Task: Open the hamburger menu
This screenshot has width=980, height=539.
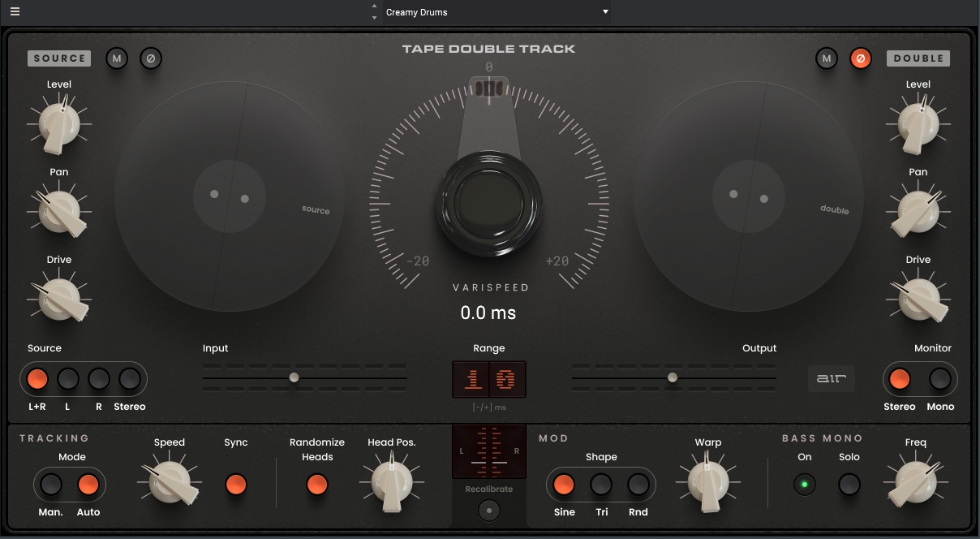Action: coord(14,11)
